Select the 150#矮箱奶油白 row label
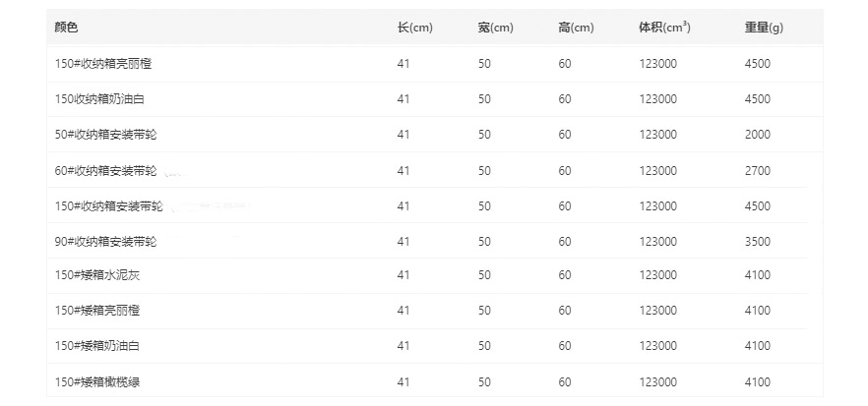The image size is (868, 406). [x=96, y=346]
